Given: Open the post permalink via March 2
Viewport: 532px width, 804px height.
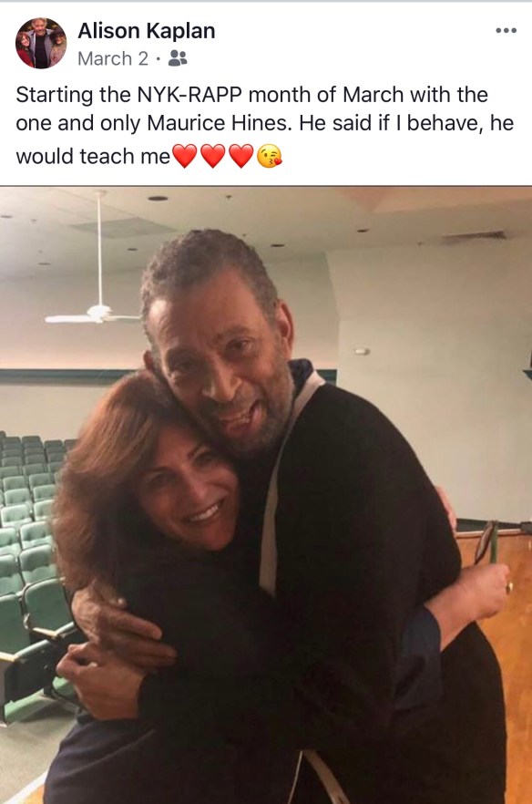Looking at the screenshot, I should coord(113,58).
